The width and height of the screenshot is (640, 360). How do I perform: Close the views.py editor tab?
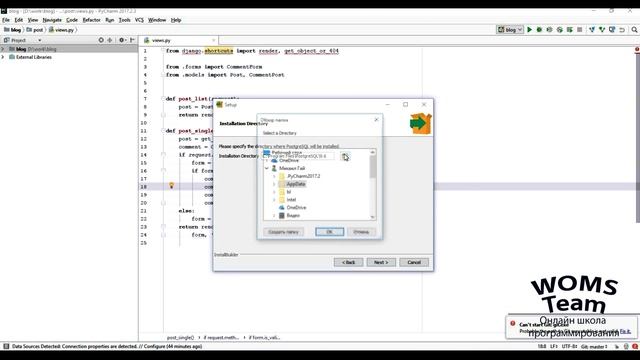[x=213, y=40]
